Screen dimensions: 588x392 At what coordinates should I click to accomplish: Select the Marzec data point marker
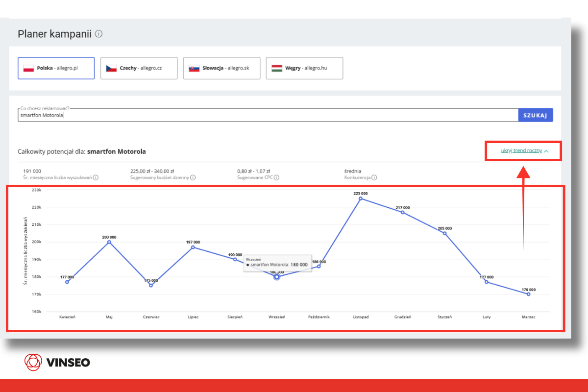(x=529, y=294)
